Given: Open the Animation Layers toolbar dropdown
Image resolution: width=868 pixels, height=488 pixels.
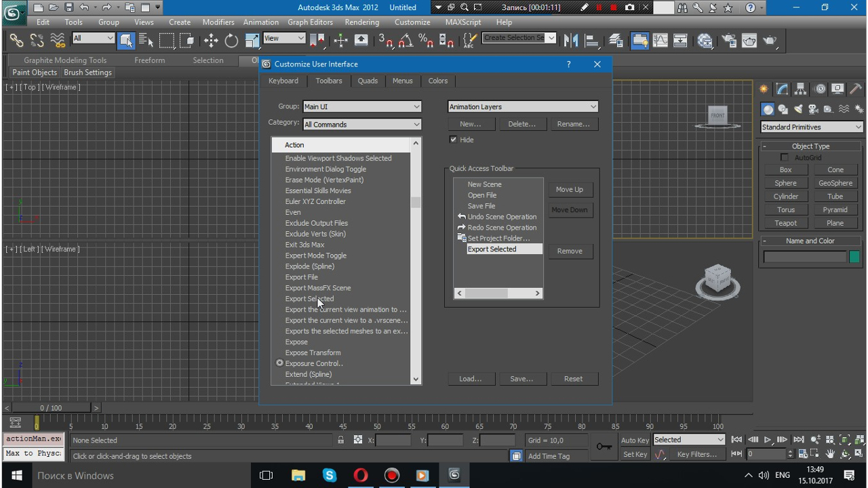Looking at the screenshot, I should pos(523,106).
